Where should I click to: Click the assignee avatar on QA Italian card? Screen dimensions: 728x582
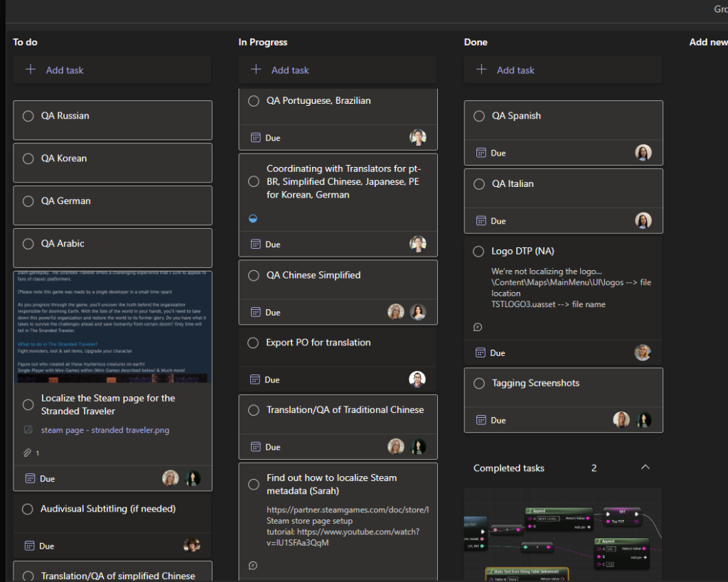point(643,221)
